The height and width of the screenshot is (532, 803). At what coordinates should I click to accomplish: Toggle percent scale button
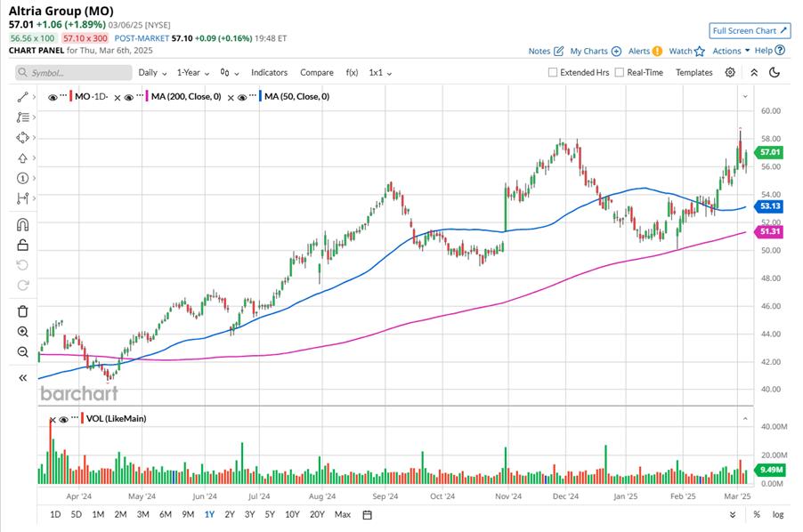757,514
